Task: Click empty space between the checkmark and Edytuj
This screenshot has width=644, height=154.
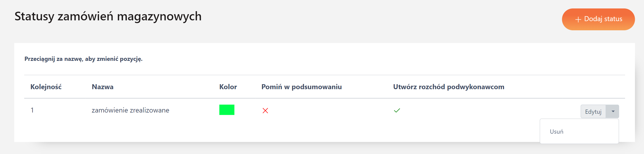Action: point(488,111)
